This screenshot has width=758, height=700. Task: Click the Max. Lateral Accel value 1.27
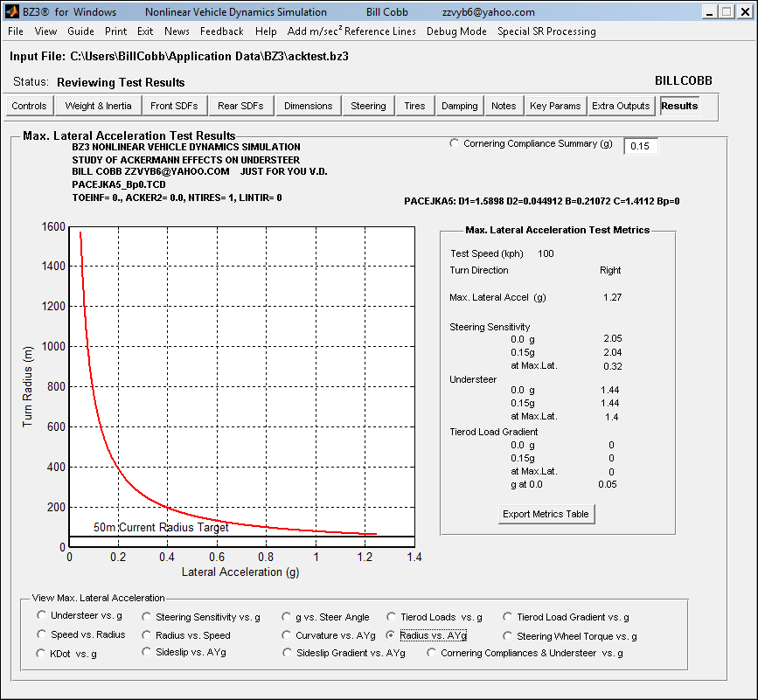613,297
